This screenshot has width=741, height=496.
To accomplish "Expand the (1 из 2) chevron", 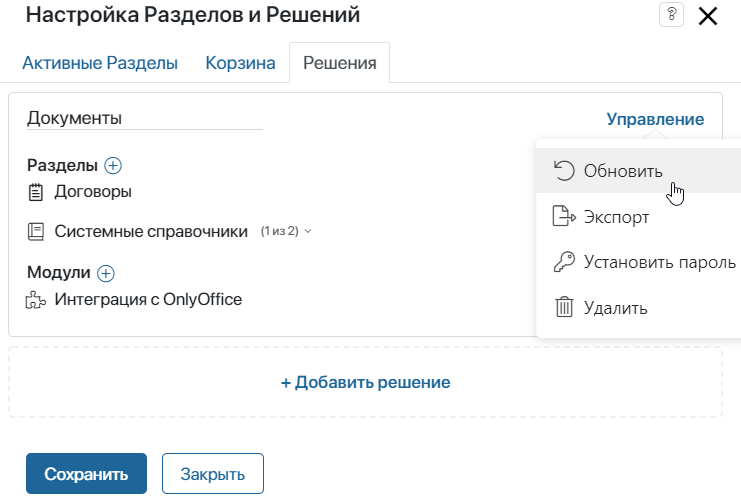I will (x=308, y=231).
